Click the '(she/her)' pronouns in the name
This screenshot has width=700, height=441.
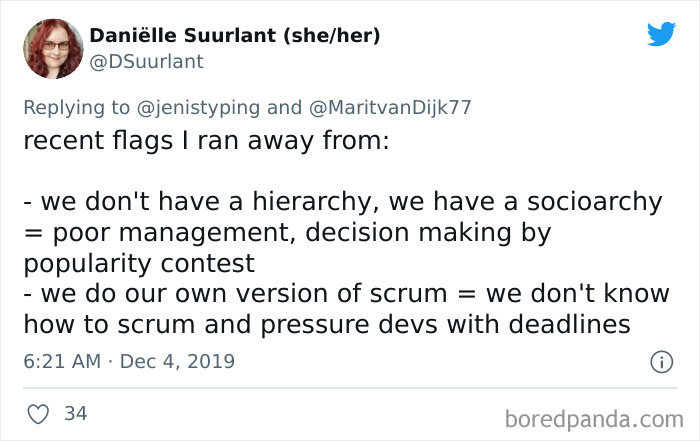pos(331,36)
